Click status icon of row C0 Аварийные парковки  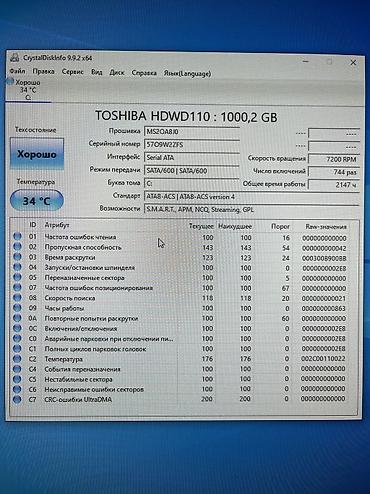[17, 338]
